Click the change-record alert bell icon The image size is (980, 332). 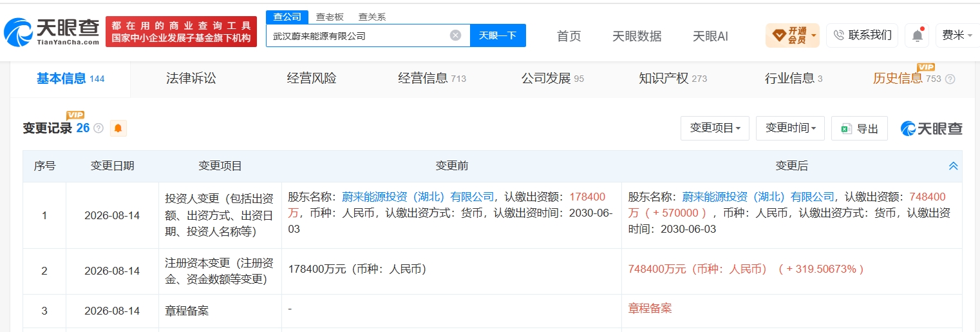pos(118,128)
